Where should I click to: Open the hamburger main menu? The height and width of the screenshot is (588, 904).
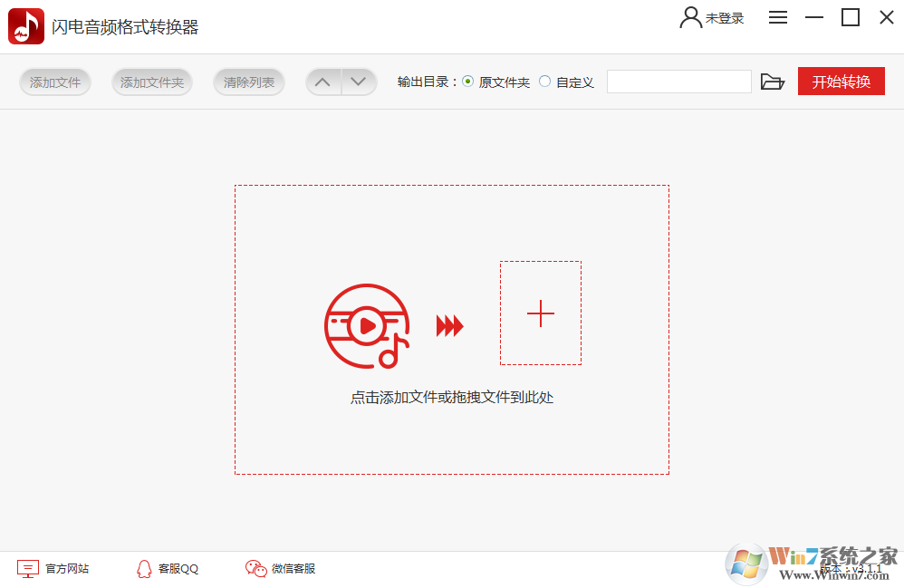point(777,16)
